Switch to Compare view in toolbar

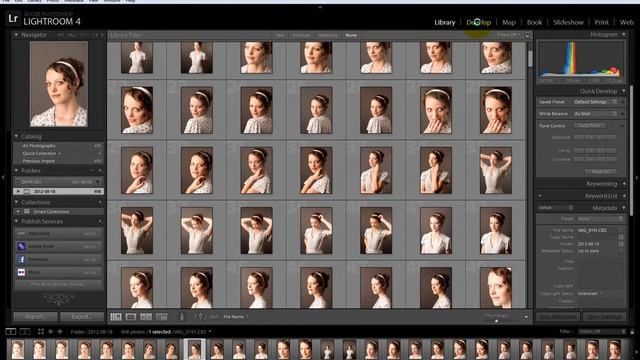point(146,317)
